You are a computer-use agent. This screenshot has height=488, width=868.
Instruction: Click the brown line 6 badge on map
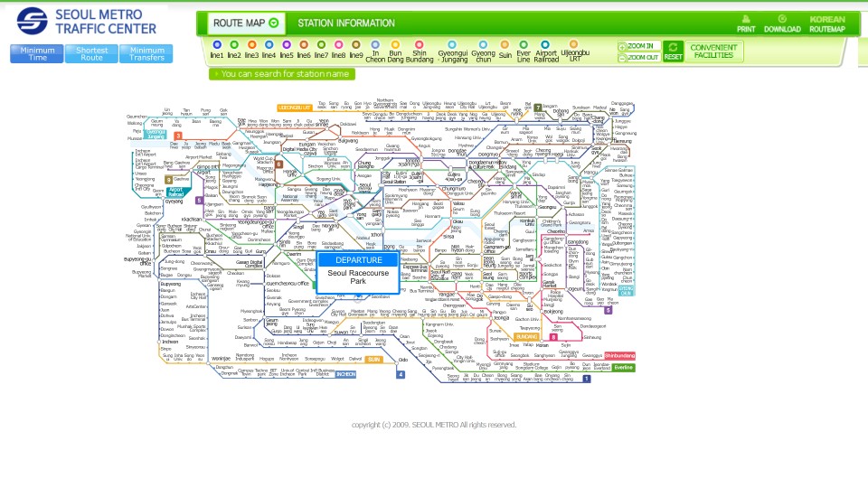pyautogui.click(x=279, y=164)
